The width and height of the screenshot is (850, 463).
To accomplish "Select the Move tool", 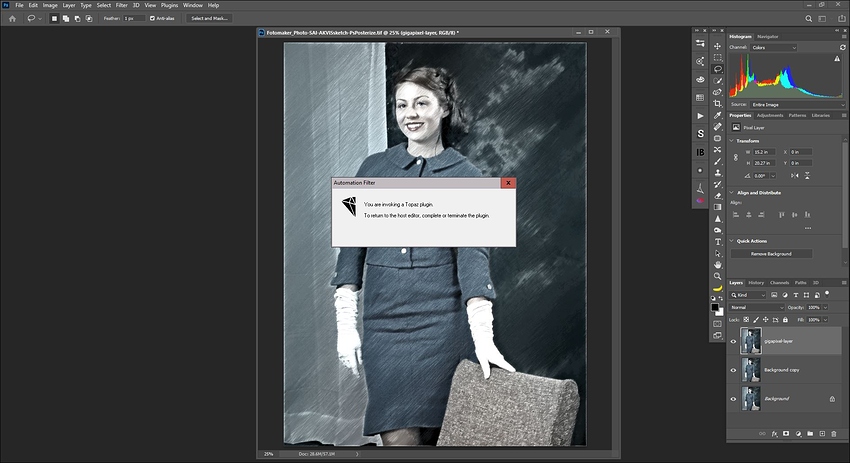I will pos(718,46).
